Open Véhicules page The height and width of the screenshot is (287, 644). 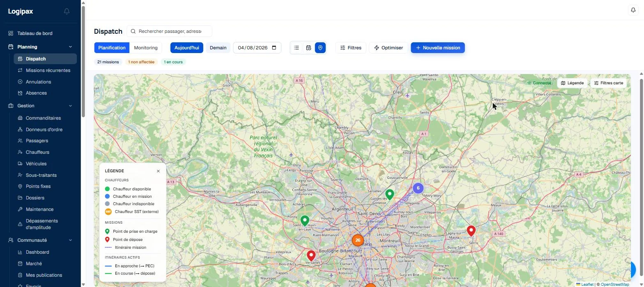[45, 164]
